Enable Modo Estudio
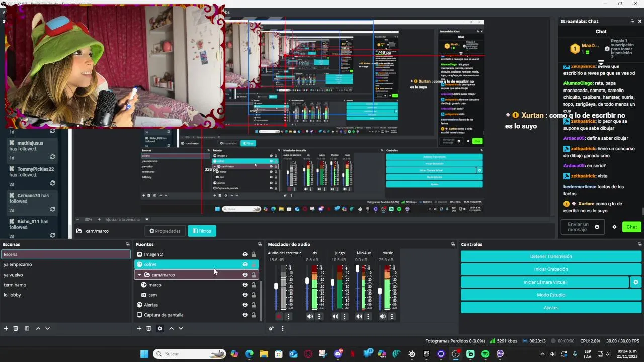The height and width of the screenshot is (362, 644). (551, 295)
